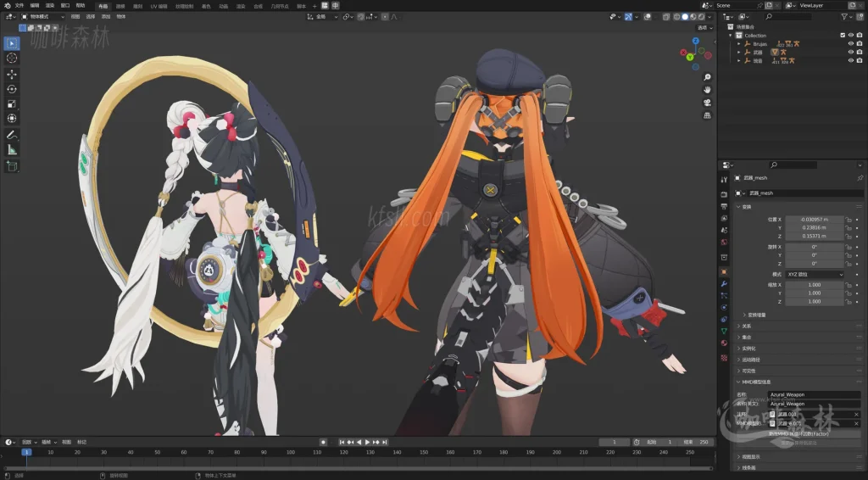Open the World properties tab
Screen dimensions: 868x480
click(724, 243)
